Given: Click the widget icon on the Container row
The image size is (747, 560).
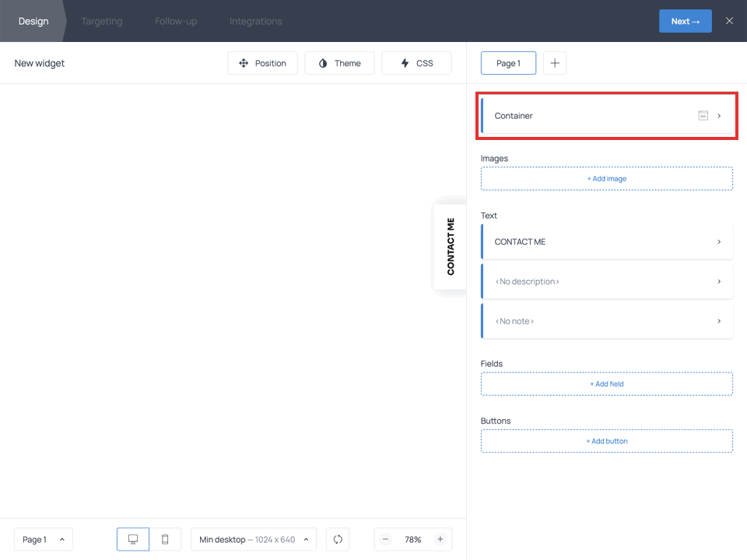Looking at the screenshot, I should point(703,115).
